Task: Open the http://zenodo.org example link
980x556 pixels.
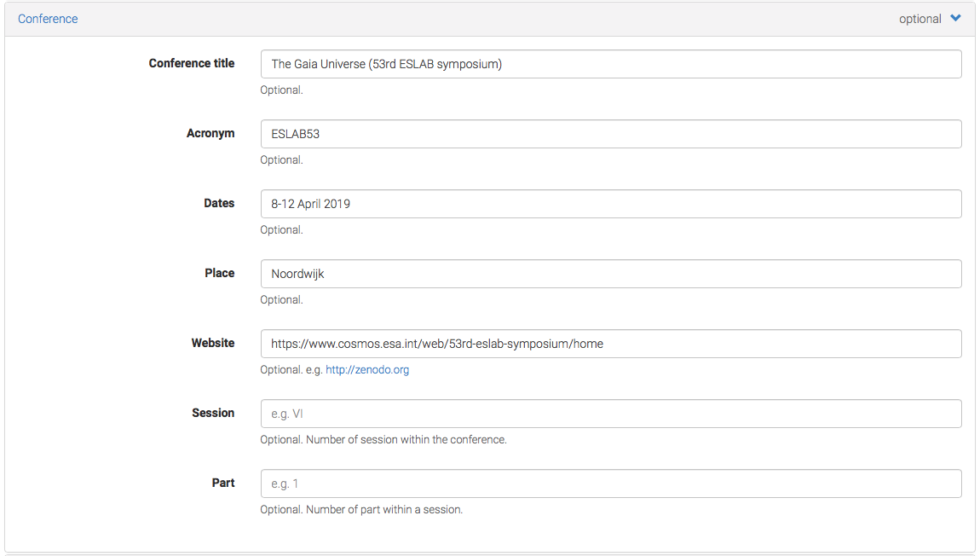Action: 367,369
